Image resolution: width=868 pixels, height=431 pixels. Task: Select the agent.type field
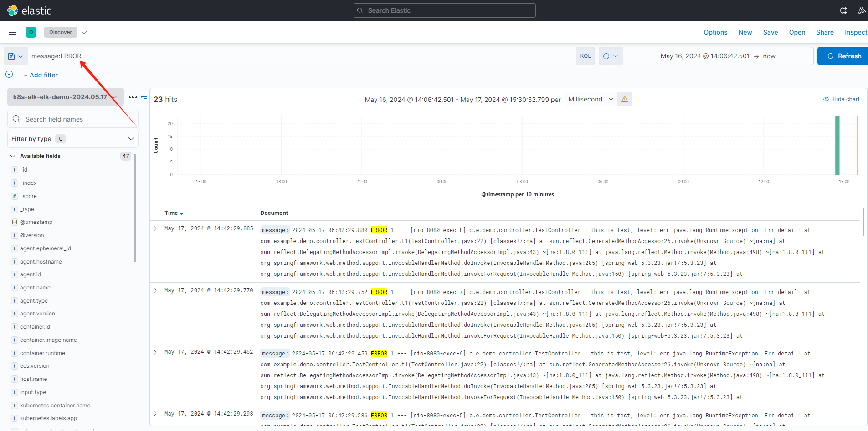34,301
